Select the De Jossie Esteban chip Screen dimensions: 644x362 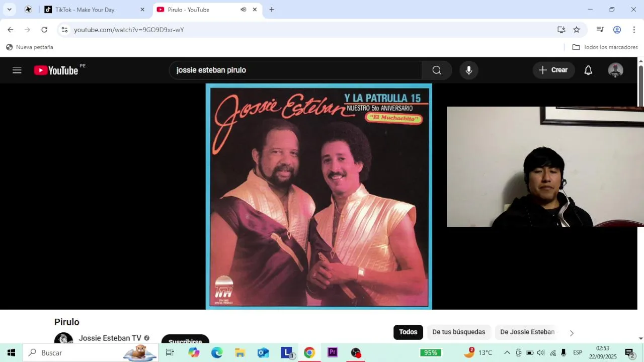pos(527,332)
